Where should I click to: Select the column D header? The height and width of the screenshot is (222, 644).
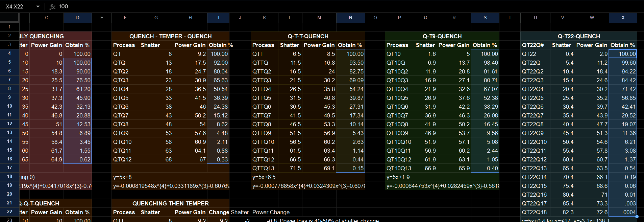click(78, 18)
